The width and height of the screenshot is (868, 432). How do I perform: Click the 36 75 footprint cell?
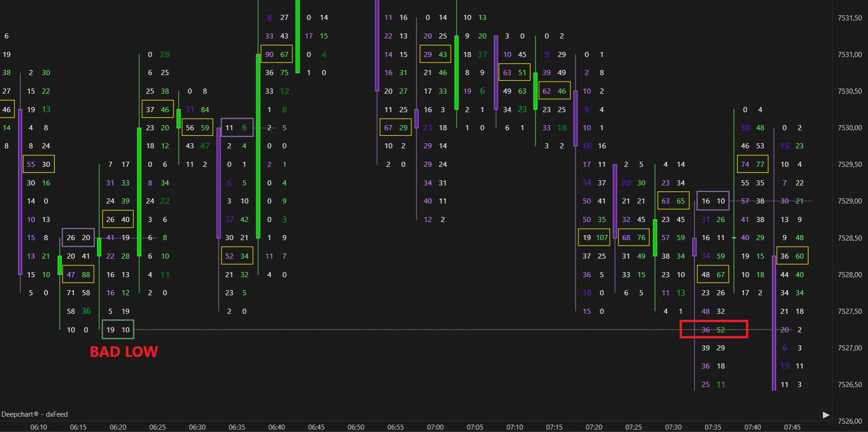point(276,72)
